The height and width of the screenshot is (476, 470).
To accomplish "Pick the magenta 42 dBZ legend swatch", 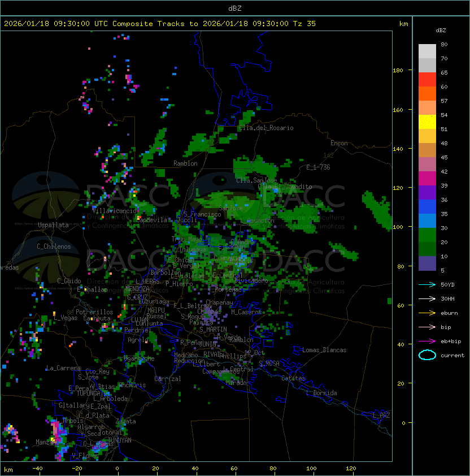I will tap(427, 178).
